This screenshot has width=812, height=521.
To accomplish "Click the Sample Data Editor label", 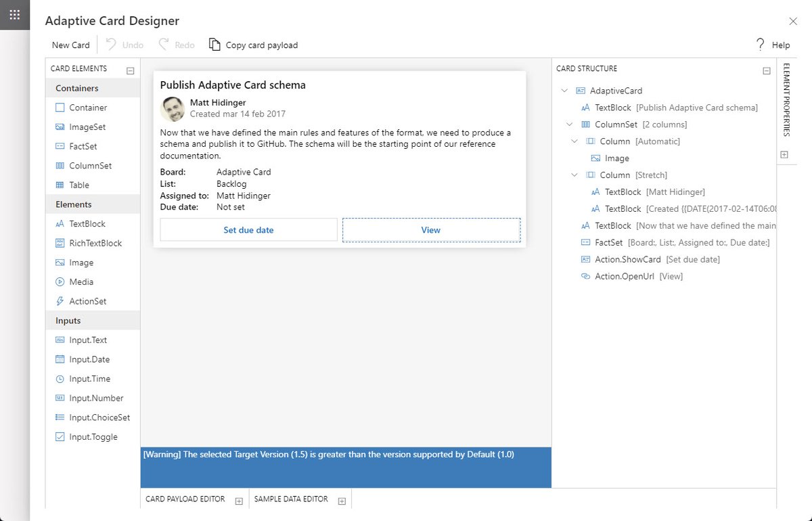I will coord(291,499).
